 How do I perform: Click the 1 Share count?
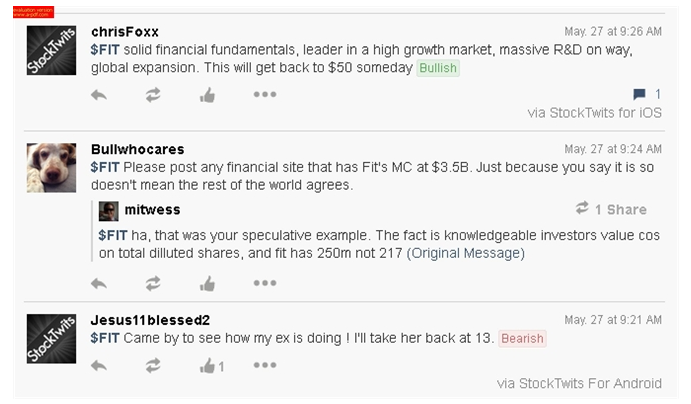tap(611, 209)
